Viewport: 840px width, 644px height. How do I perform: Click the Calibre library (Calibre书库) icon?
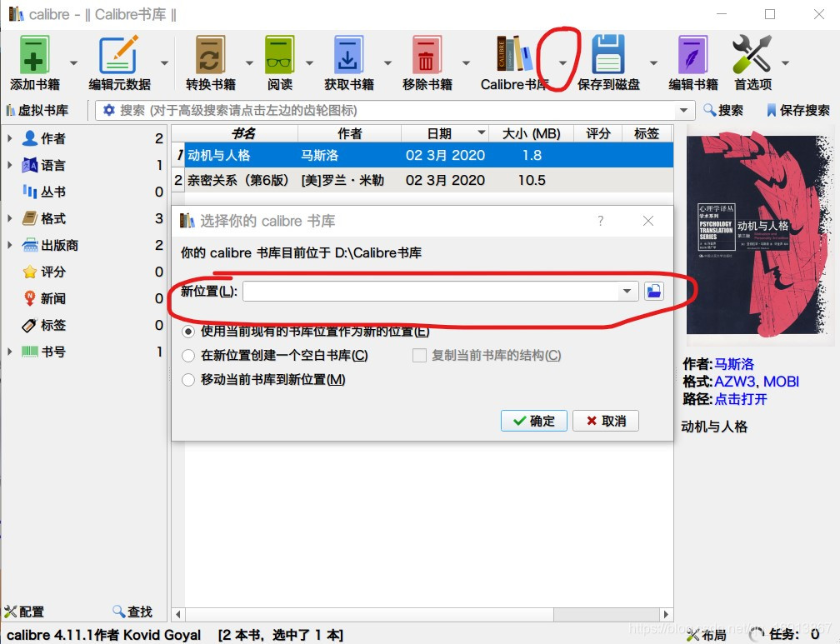[514, 53]
